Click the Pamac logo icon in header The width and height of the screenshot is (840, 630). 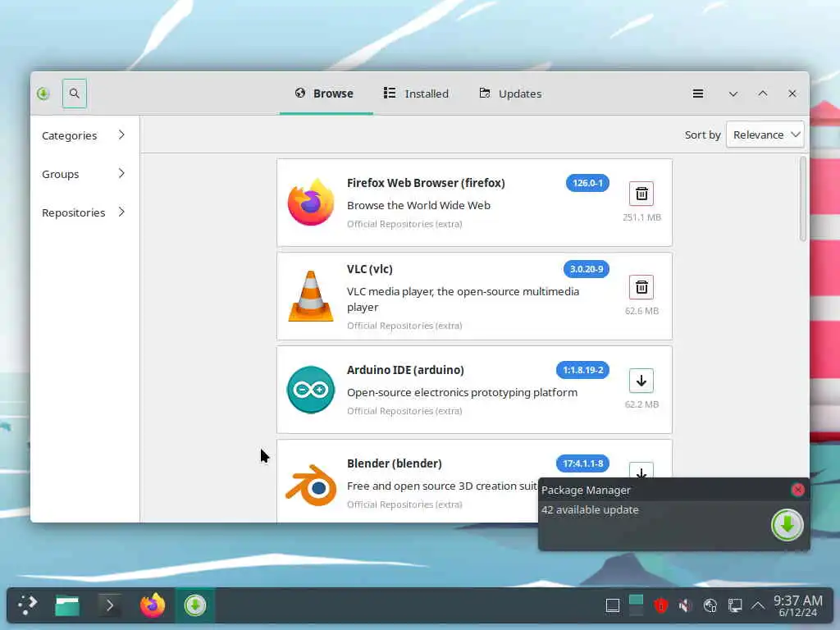(43, 94)
